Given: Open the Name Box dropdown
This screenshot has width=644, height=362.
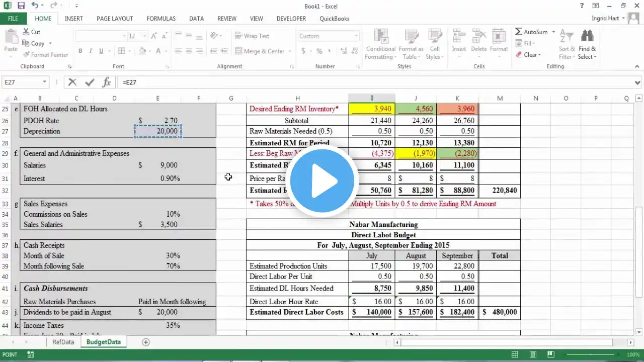Looking at the screenshot, I should (x=44, y=82).
